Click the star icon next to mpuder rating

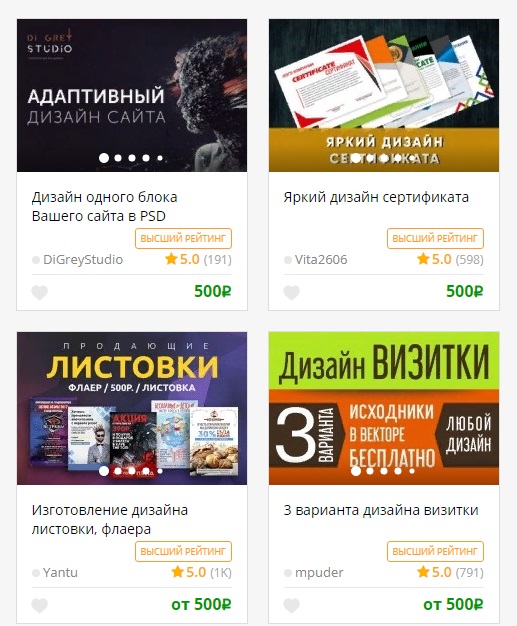click(423, 572)
